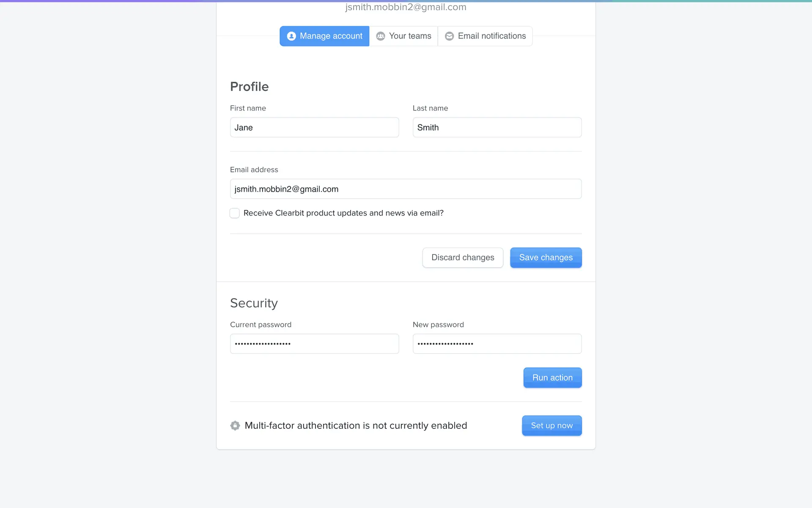812x508 pixels.
Task: Click the Security section heading
Action: pyautogui.click(x=254, y=303)
